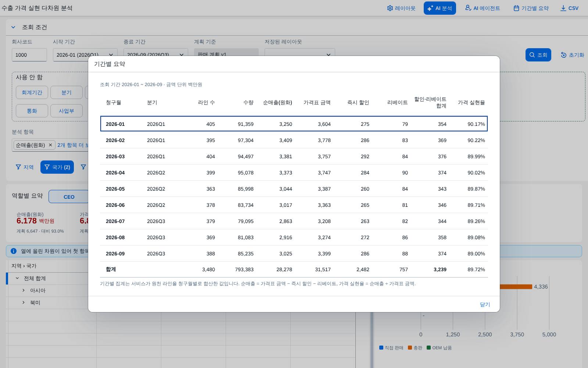Select the 사업부 dimension chip
588x368 pixels.
coord(67,111)
